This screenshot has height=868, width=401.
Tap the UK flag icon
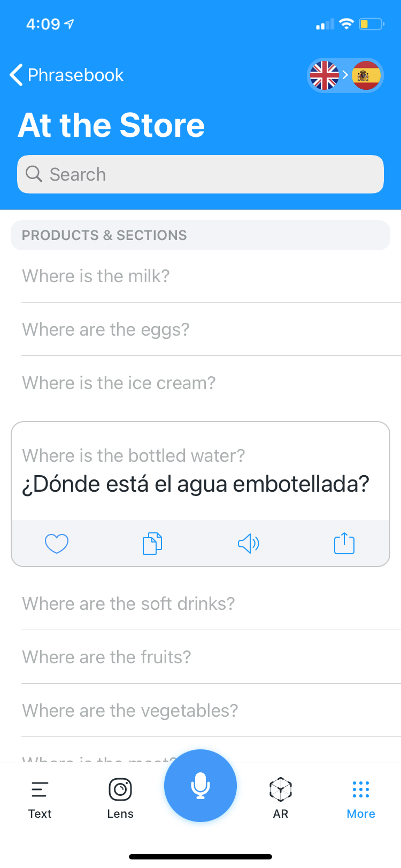click(325, 75)
